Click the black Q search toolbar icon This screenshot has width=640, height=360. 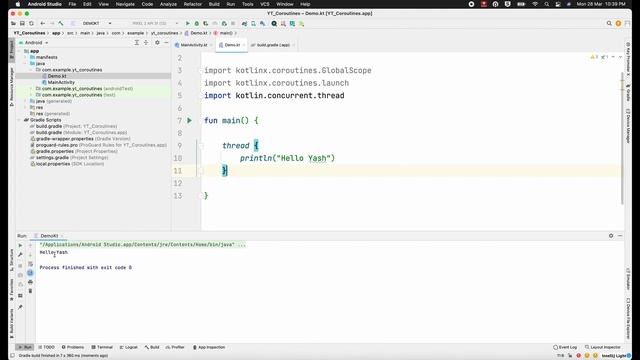click(x=274, y=24)
